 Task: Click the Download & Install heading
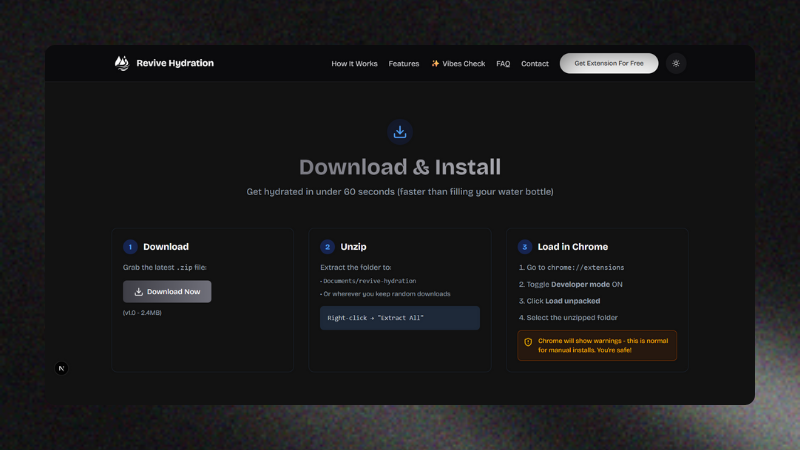(400, 167)
